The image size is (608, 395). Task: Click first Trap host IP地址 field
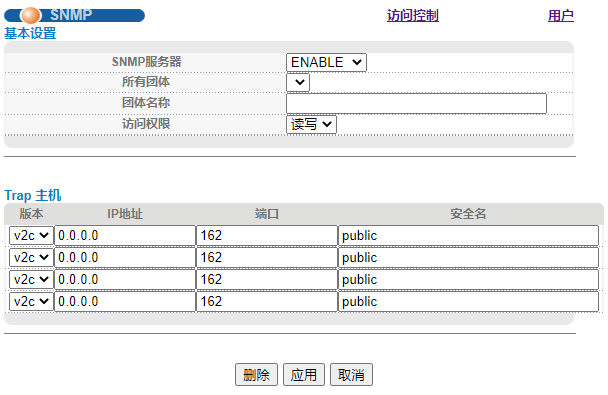tap(125, 235)
